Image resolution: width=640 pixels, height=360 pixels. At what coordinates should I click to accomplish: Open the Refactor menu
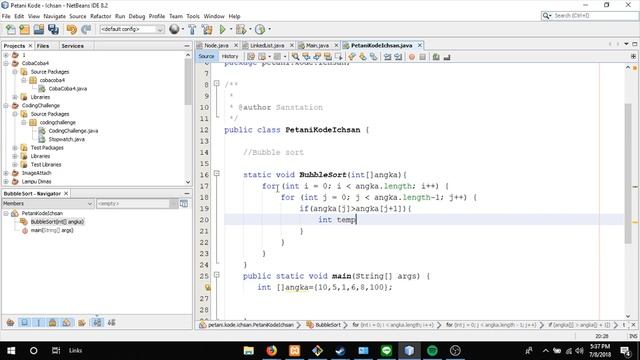pos(100,16)
